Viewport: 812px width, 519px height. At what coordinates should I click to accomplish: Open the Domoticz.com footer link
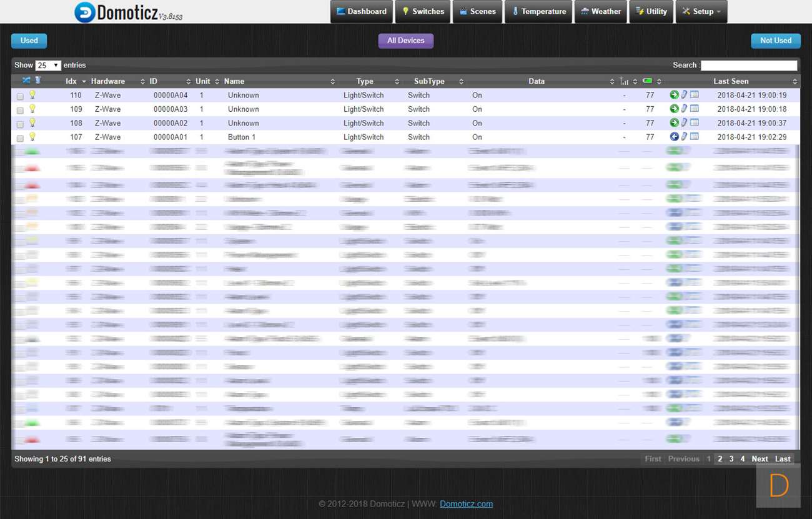466,504
